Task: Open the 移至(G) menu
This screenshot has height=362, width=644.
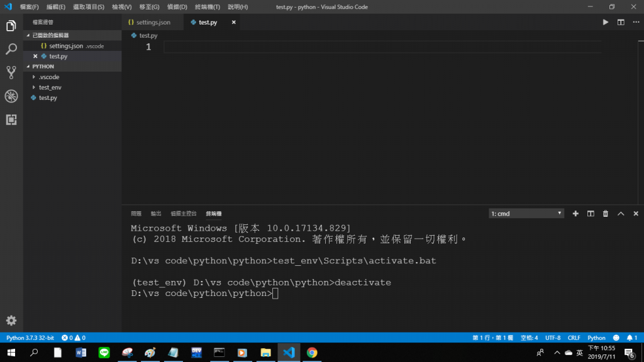Action: coord(150,7)
